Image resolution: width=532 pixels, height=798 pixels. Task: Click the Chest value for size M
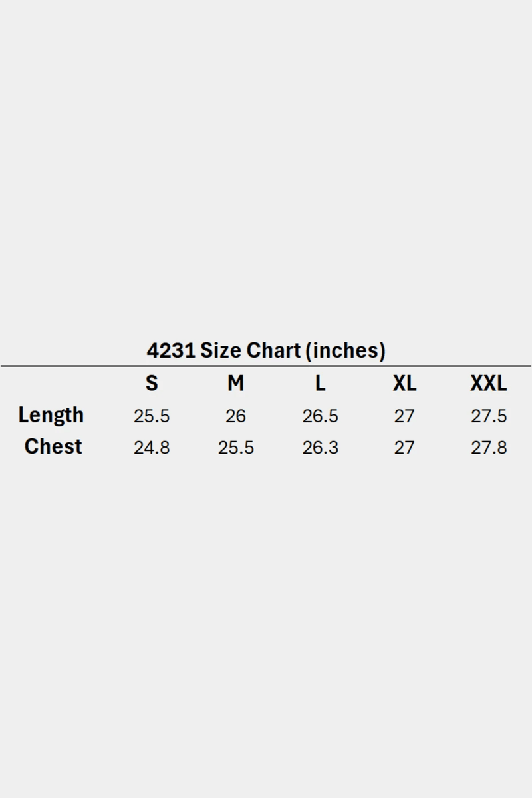(x=235, y=448)
